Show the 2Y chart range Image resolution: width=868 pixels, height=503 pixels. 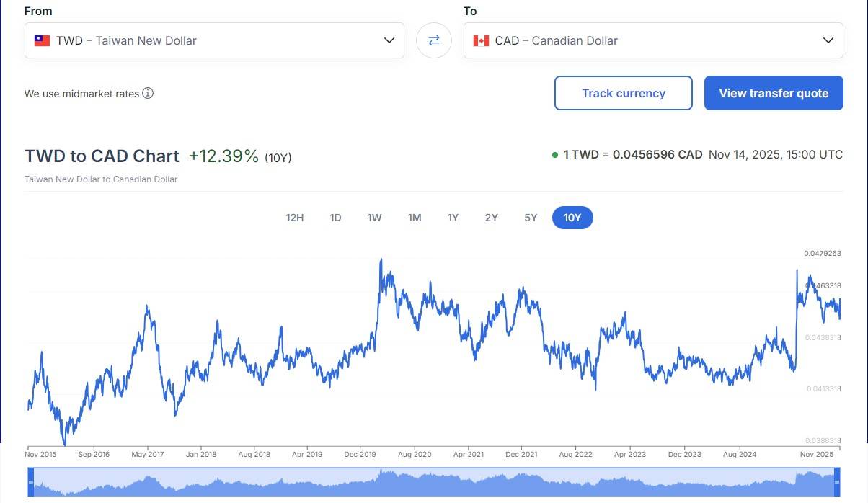[x=492, y=218]
